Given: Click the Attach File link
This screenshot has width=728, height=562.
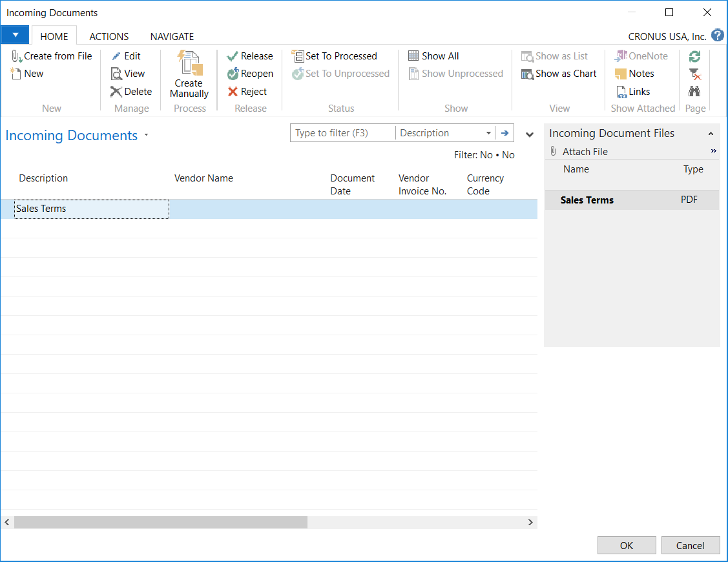Looking at the screenshot, I should click(x=585, y=152).
